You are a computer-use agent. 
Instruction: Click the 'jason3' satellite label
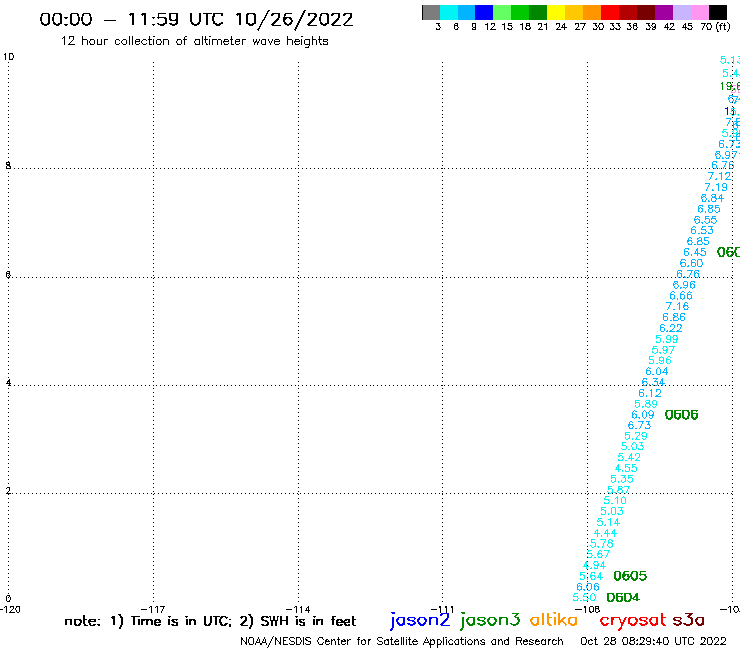pos(490,620)
